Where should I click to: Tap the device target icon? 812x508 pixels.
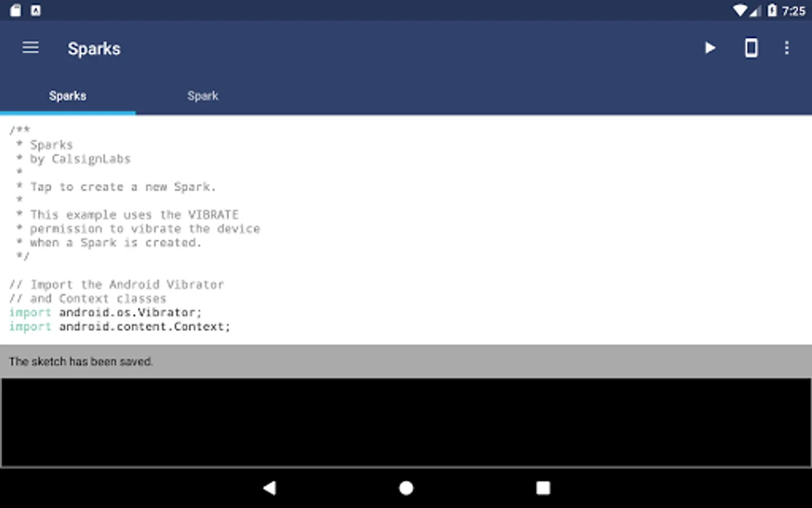[751, 48]
